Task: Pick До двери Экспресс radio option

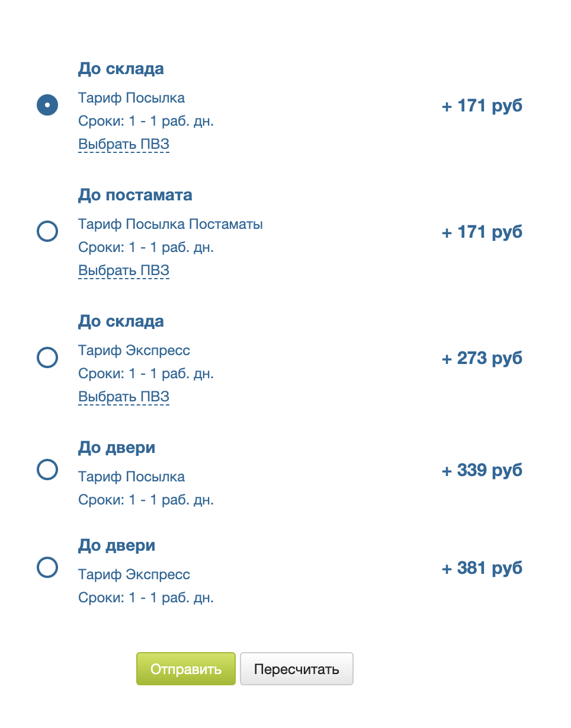Action: [47, 567]
